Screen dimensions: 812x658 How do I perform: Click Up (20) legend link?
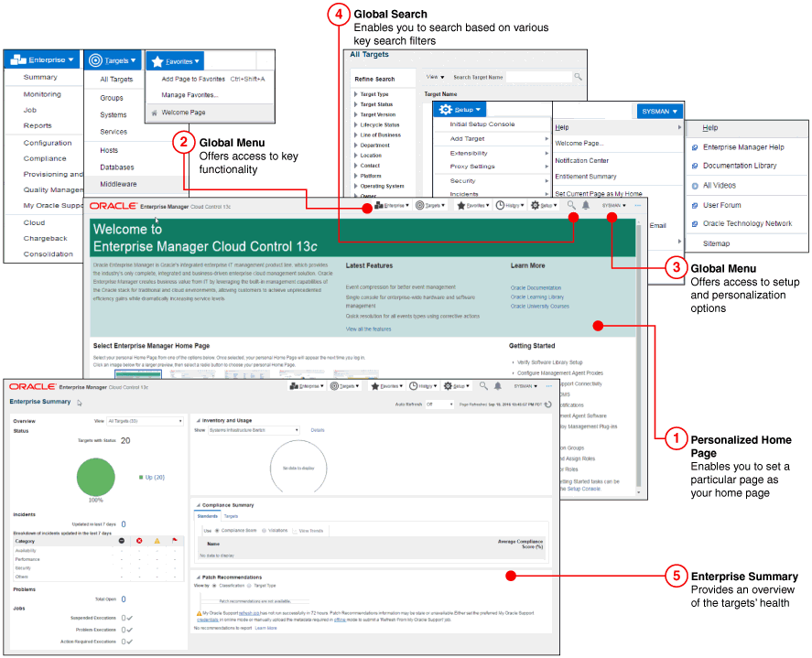(x=155, y=478)
